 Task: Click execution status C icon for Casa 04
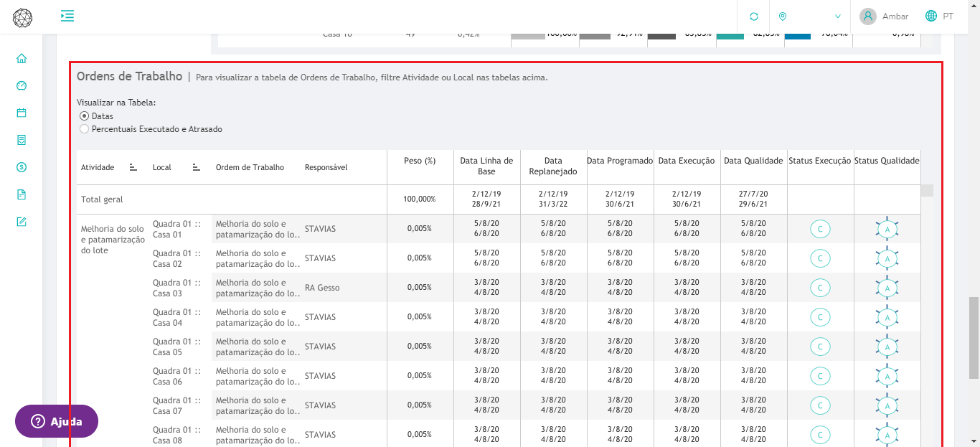819,318
